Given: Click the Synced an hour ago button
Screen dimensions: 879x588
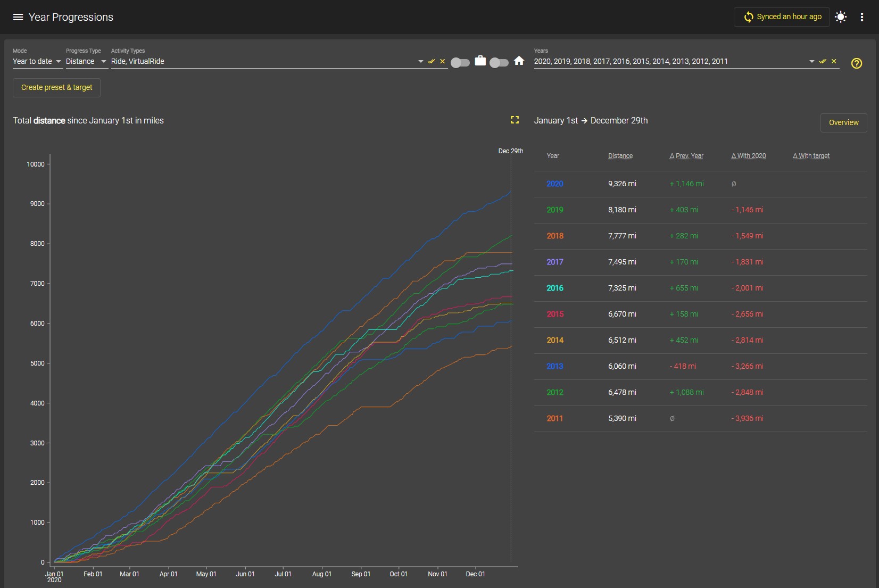Looking at the screenshot, I should (782, 17).
